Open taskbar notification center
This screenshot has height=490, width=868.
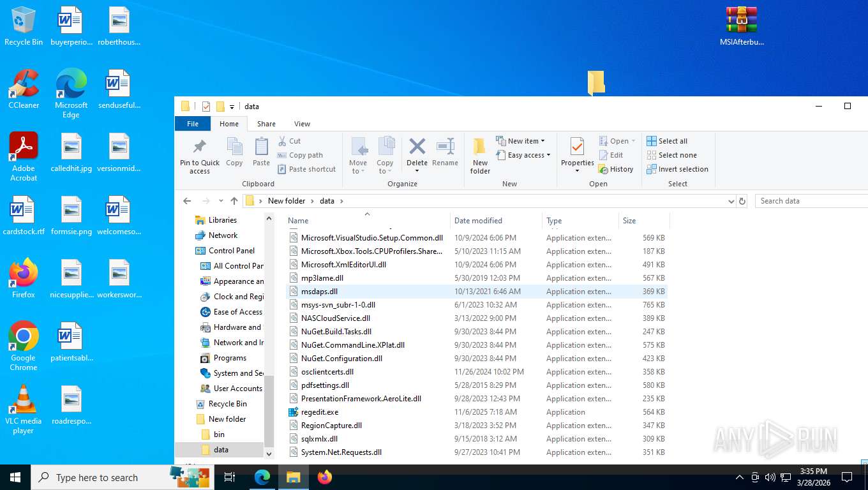[x=847, y=477]
